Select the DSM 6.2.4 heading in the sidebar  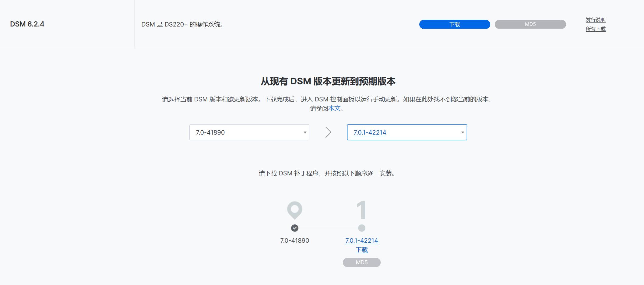click(x=27, y=24)
